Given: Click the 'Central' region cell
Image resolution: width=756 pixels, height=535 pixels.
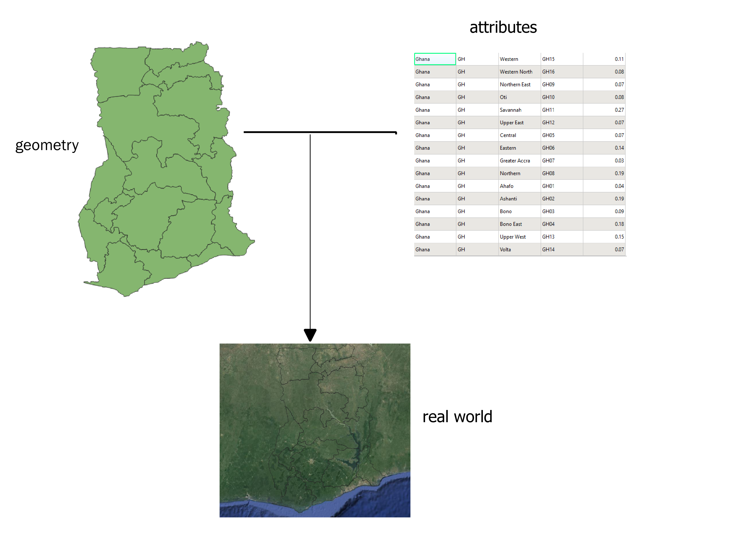Looking at the screenshot, I should tap(519, 135).
